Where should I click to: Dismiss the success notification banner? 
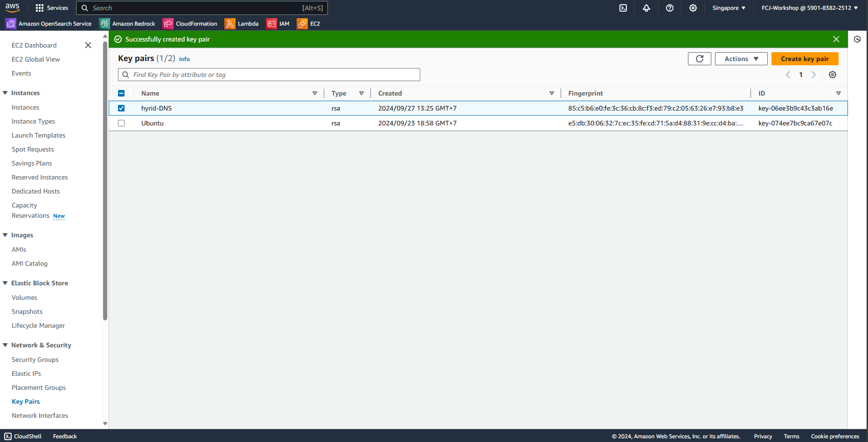point(836,39)
